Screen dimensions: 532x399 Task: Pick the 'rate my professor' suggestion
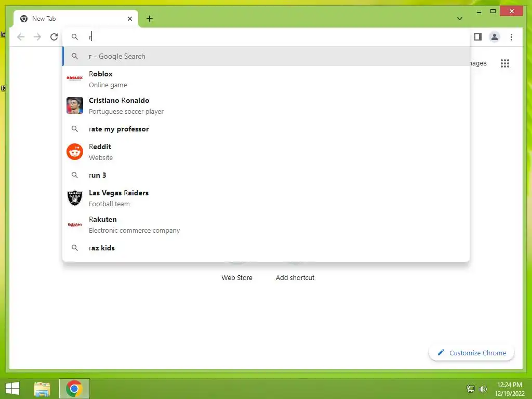(266, 129)
